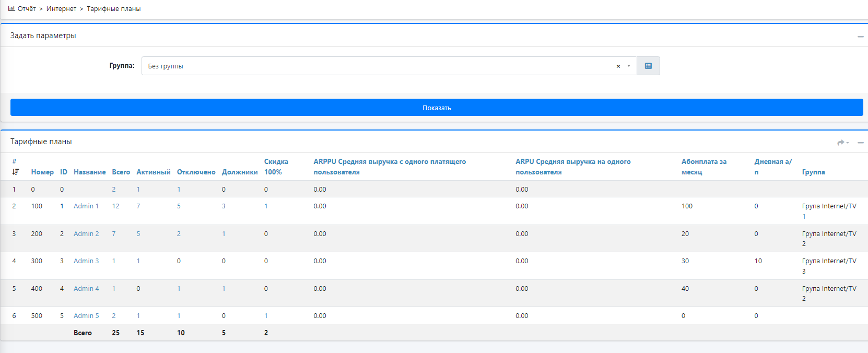The height and width of the screenshot is (353, 868).
Task: Click Номер 500 in Admin 5 row
Action: (37, 316)
